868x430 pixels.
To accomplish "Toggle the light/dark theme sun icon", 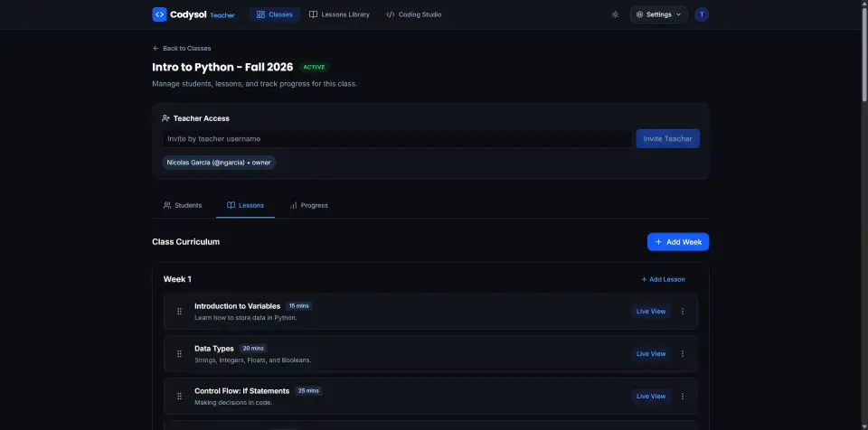I will (615, 14).
